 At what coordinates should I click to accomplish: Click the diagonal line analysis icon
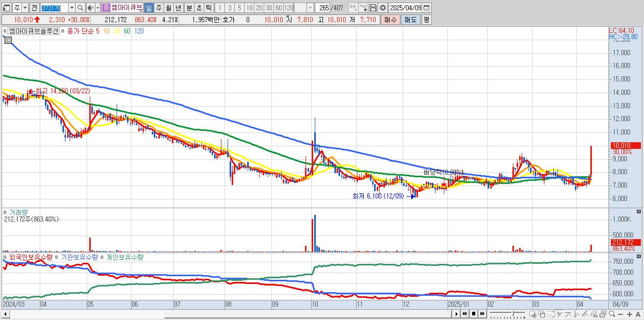coord(586,314)
